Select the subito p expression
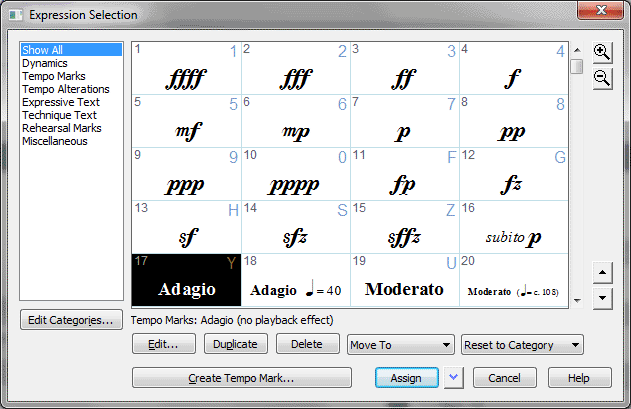This screenshot has width=631, height=409. pos(513,227)
